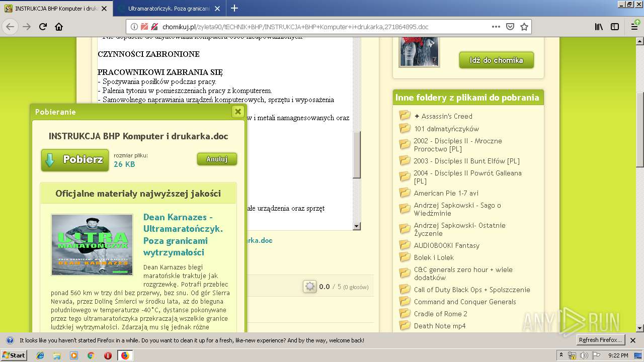Image resolution: width=644 pixels, height=362 pixels.
Task: Dismiss the Firefox refresh notification bar
Action: (633, 340)
